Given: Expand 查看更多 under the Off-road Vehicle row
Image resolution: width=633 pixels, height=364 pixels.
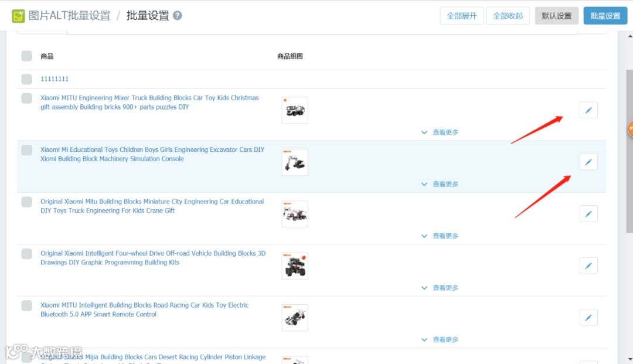Looking at the screenshot, I should click(440, 288).
